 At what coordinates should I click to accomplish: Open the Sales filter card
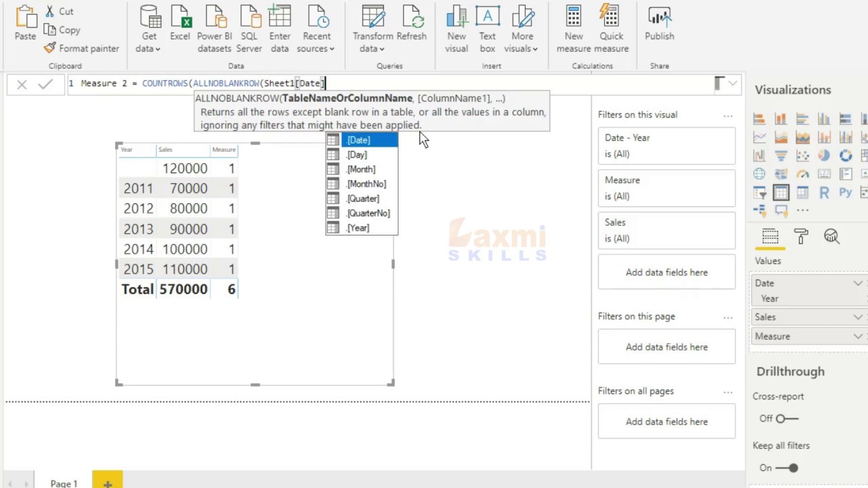[x=667, y=230]
